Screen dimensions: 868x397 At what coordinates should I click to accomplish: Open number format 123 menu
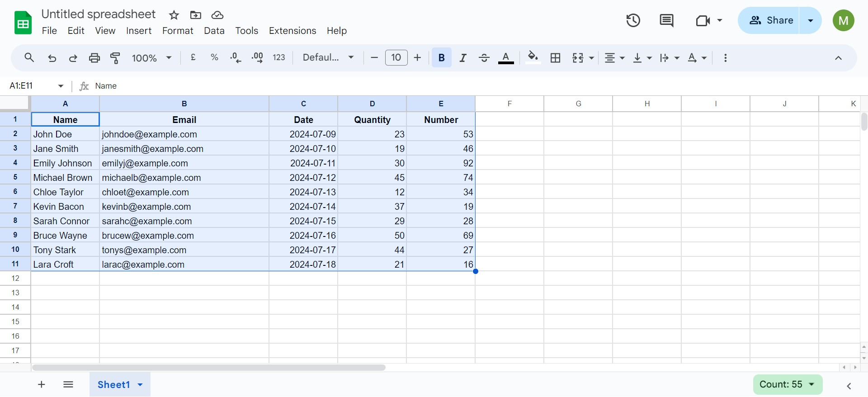(x=279, y=57)
